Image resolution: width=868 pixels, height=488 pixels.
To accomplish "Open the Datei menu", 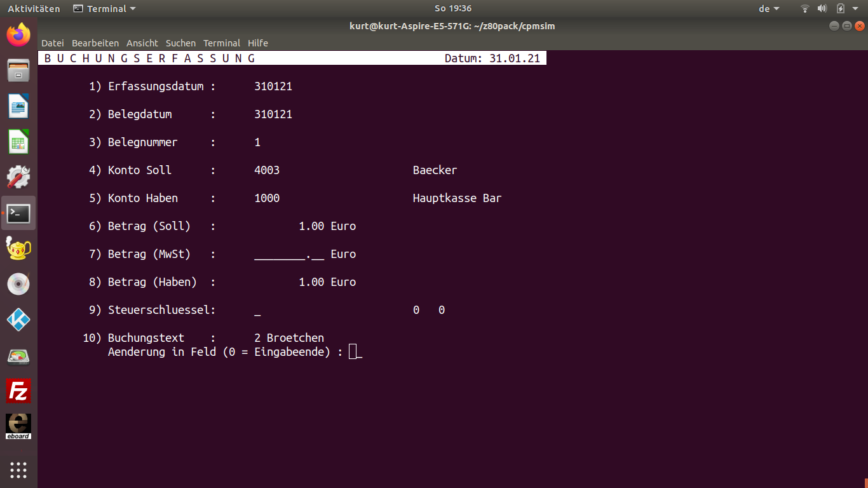I will [x=53, y=43].
